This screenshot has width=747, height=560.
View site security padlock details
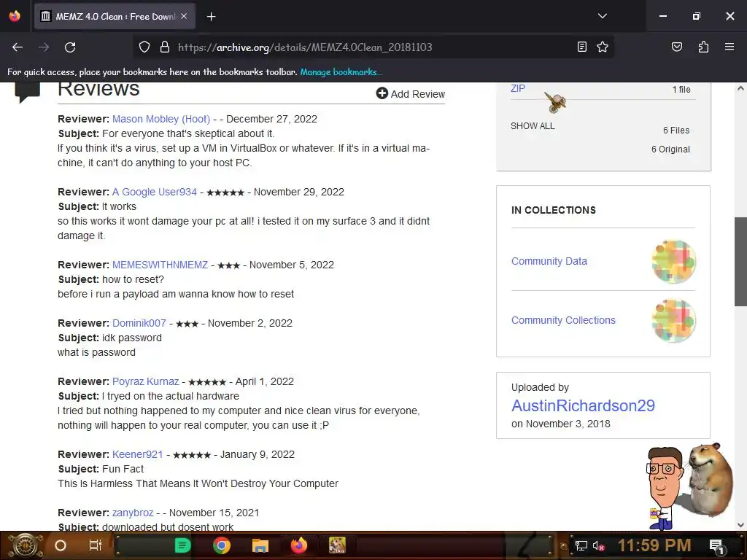click(165, 47)
